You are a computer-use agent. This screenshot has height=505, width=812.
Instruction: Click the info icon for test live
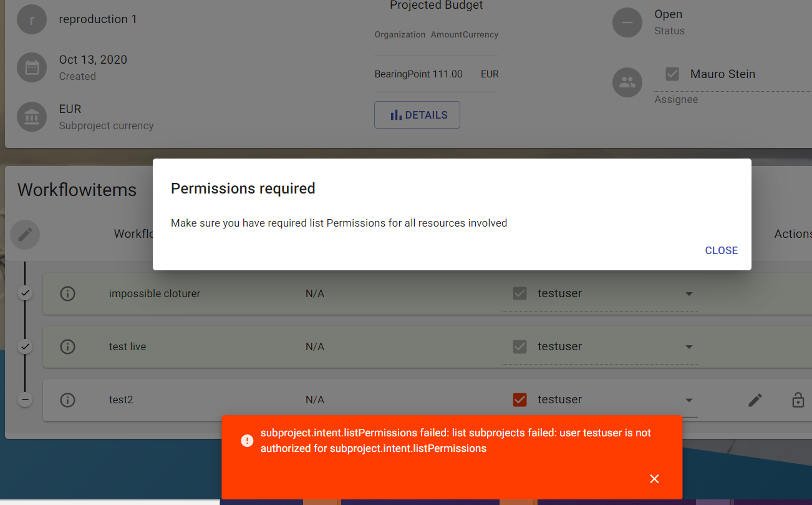[x=67, y=346]
